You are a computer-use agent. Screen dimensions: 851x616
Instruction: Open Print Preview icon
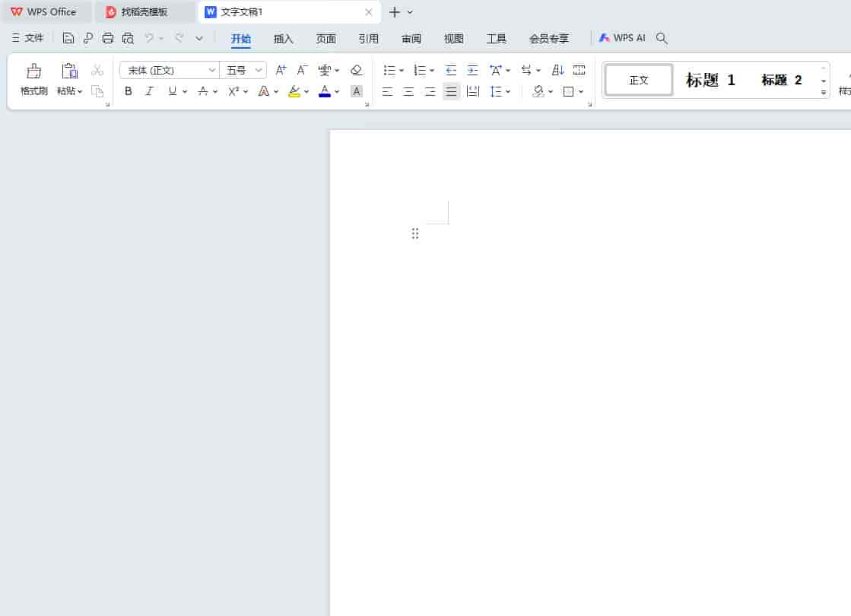[x=128, y=38]
